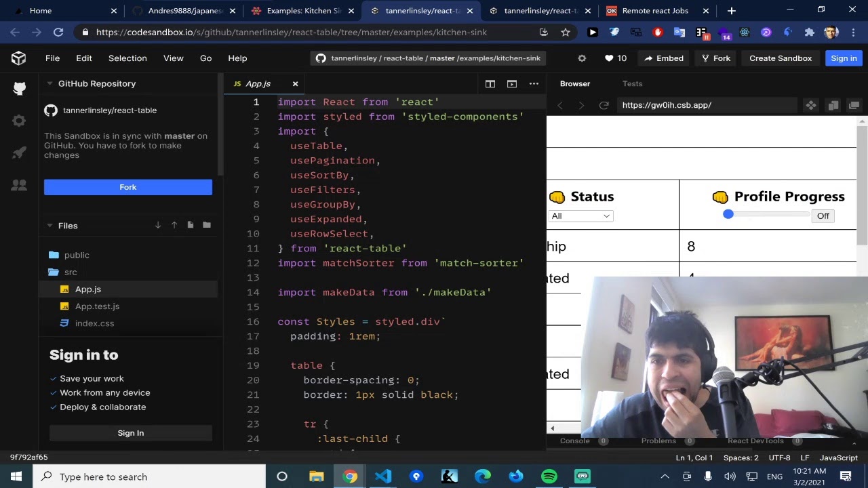
Task: Collapse the GitHub Repository section
Action: click(x=50, y=83)
